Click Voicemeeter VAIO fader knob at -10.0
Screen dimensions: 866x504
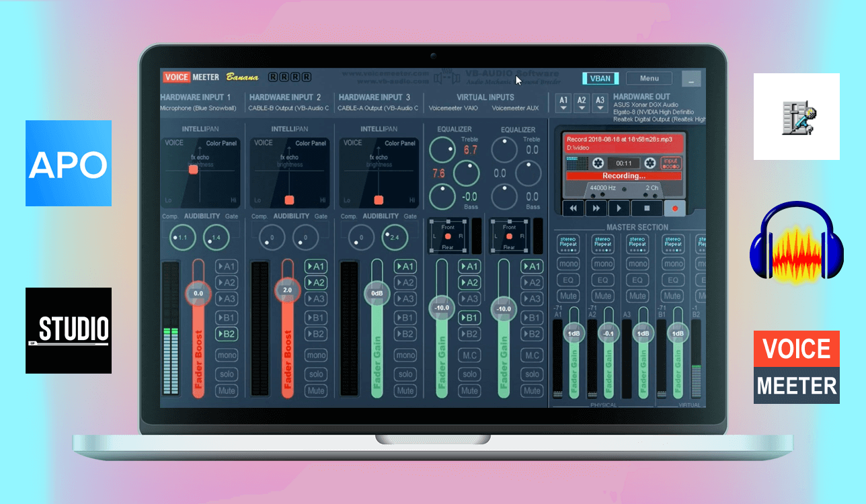(x=442, y=308)
